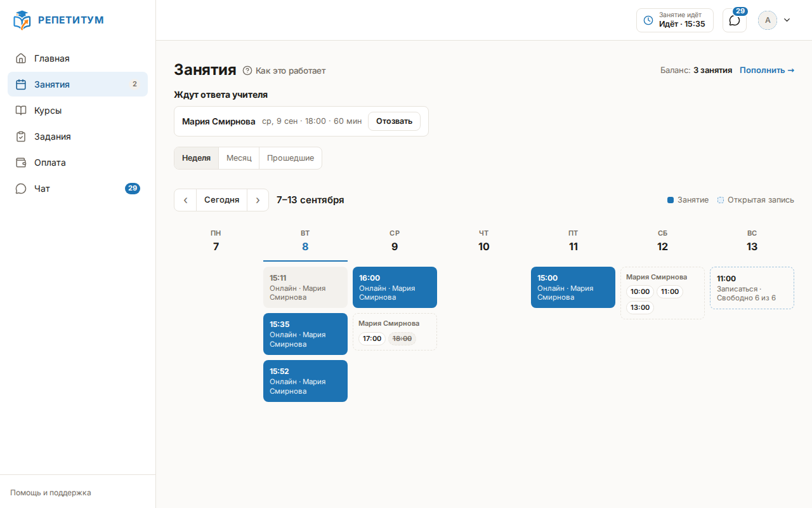The height and width of the screenshot is (508, 812).
Task: Switch to the Месяц view tab
Action: coord(239,158)
